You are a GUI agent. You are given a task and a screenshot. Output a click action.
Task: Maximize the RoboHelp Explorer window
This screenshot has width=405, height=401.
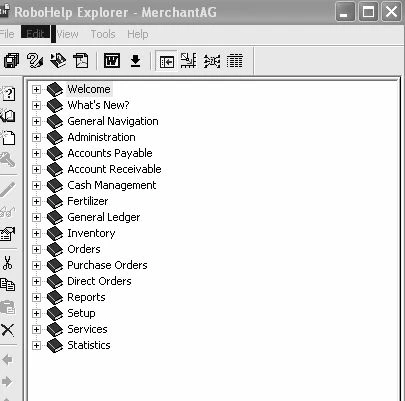pyautogui.click(x=368, y=12)
